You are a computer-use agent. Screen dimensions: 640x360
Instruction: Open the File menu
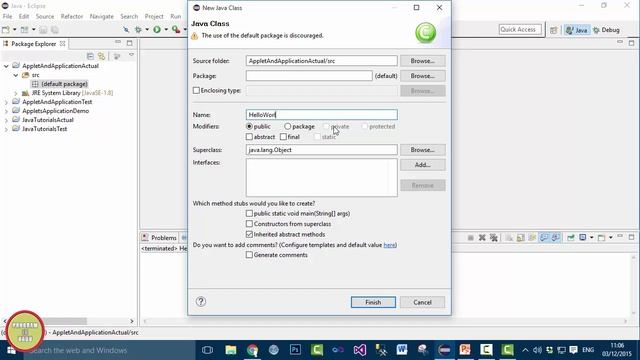click(7, 16)
